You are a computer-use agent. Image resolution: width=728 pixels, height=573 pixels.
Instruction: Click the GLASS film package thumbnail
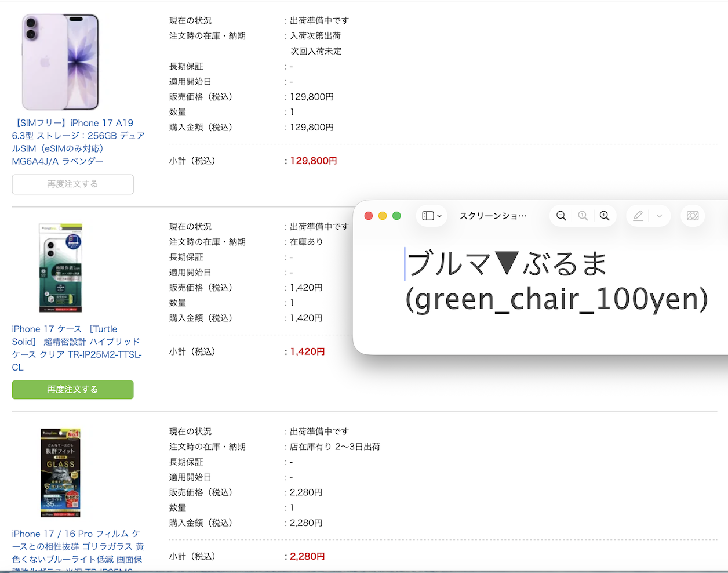pos(60,473)
